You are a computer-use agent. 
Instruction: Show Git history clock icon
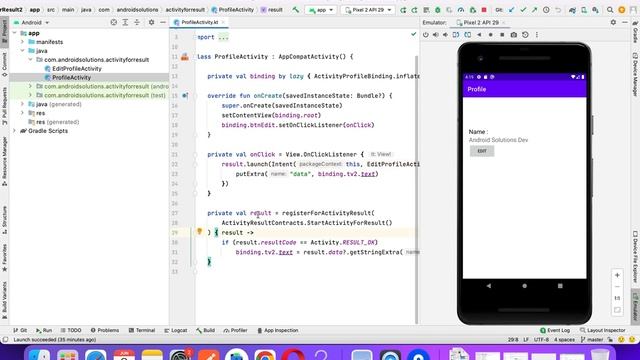pos(546,10)
